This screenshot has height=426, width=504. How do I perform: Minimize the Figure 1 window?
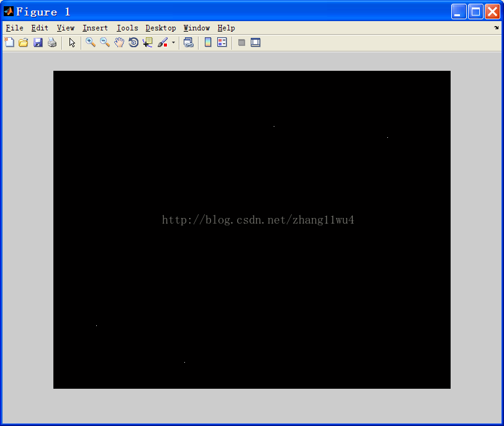[459, 12]
